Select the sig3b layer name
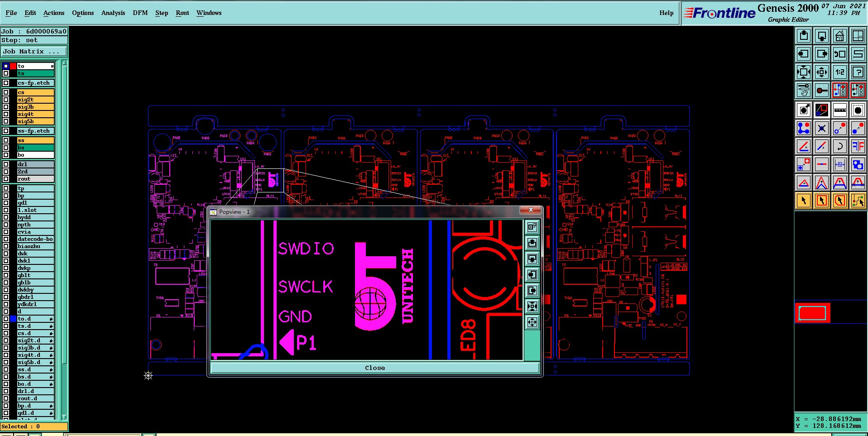This screenshot has width=868, height=436. (36, 107)
